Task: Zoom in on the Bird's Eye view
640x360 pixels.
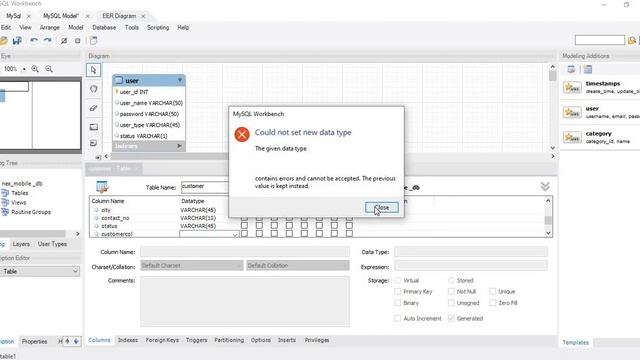Action: point(35,69)
